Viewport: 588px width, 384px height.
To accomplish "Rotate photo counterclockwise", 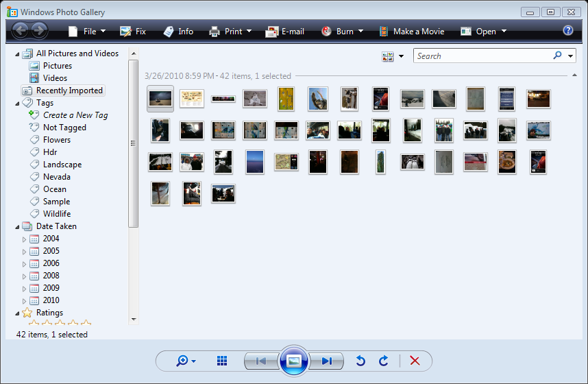I will coord(360,361).
